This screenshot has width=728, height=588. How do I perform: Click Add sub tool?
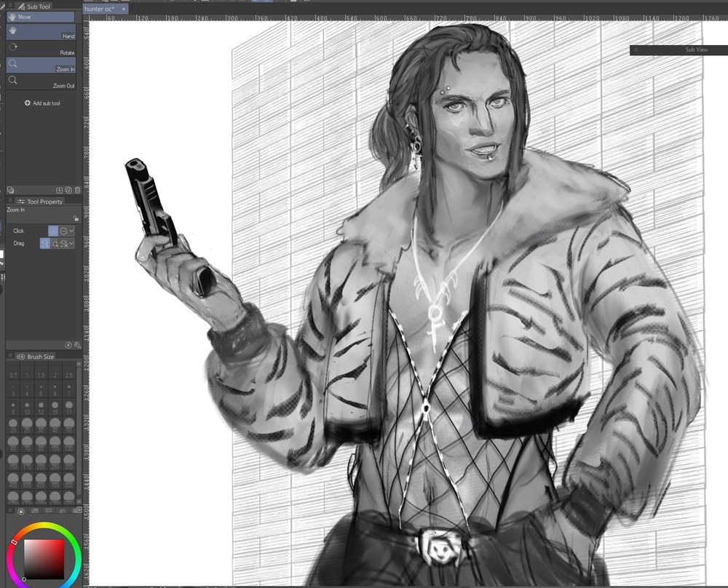42,103
